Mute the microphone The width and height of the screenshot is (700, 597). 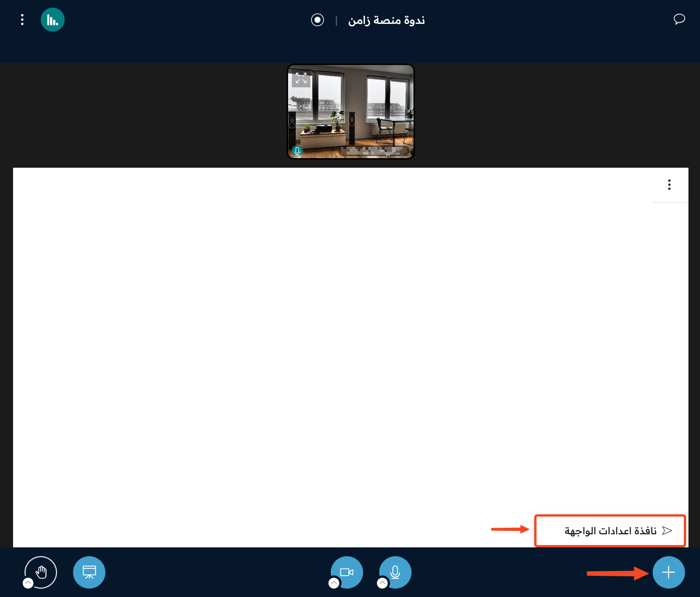tap(395, 572)
